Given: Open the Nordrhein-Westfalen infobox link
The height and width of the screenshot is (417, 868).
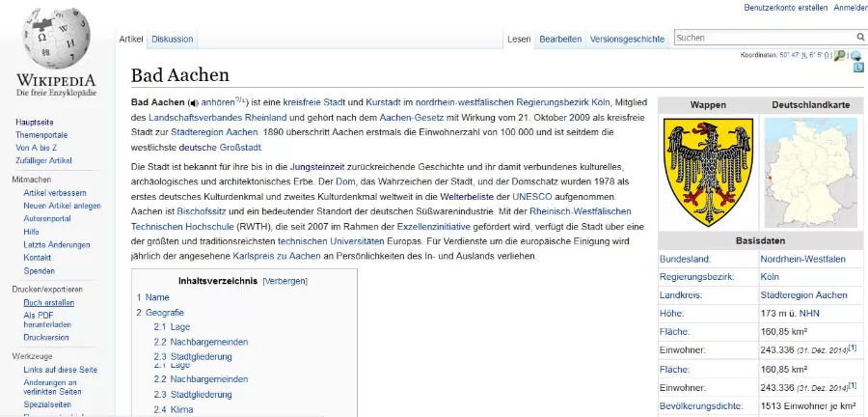Looking at the screenshot, I should coord(802,260).
